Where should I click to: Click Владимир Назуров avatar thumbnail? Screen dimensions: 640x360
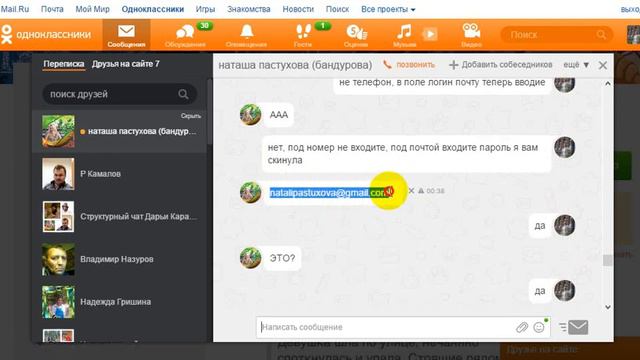point(58,259)
